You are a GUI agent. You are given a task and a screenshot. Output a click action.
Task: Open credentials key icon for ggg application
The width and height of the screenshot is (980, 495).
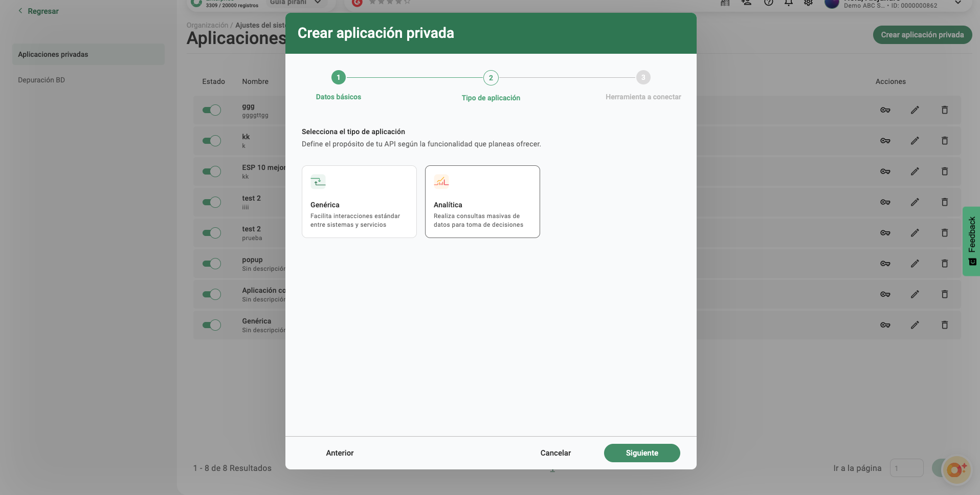coord(885,110)
